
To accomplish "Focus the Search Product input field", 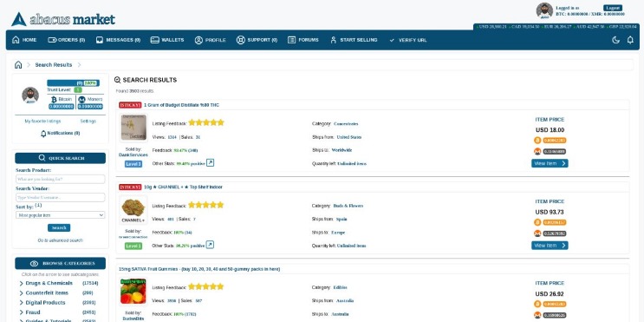I will pos(61,180).
